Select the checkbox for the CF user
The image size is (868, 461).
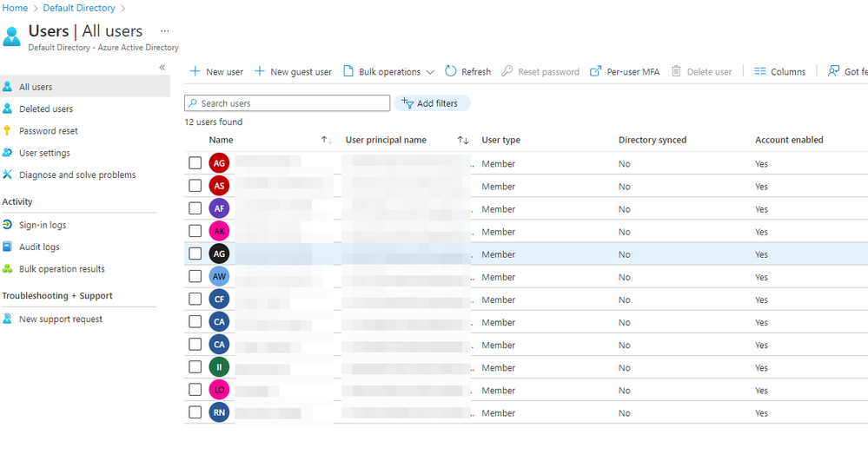pyautogui.click(x=195, y=299)
